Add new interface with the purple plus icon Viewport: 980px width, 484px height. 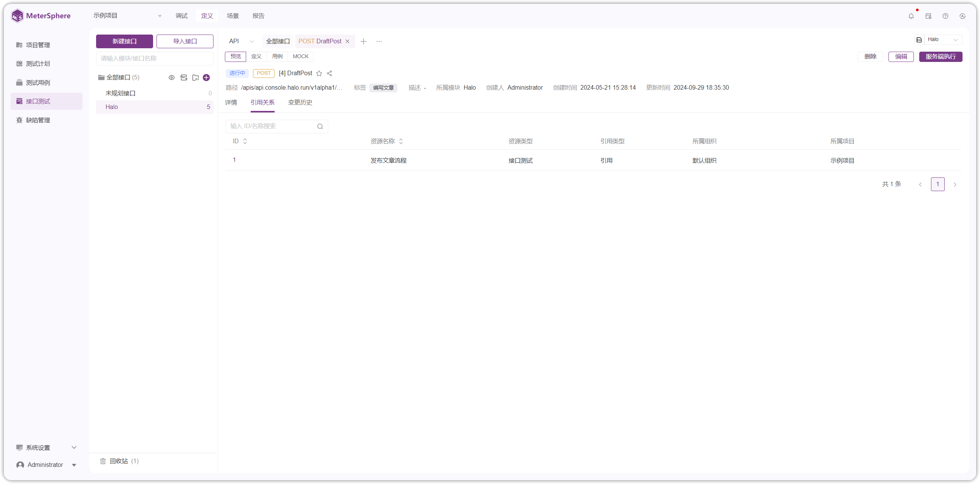pyautogui.click(x=206, y=78)
